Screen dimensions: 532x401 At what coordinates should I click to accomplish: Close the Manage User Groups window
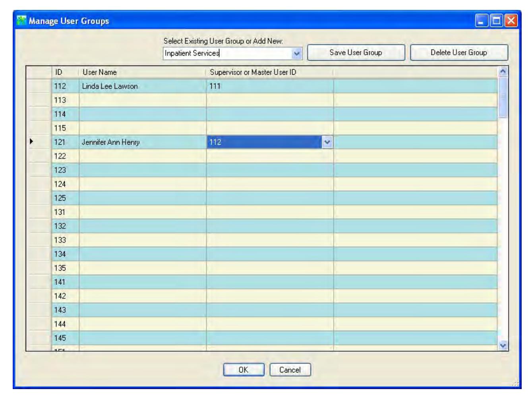[x=511, y=21]
